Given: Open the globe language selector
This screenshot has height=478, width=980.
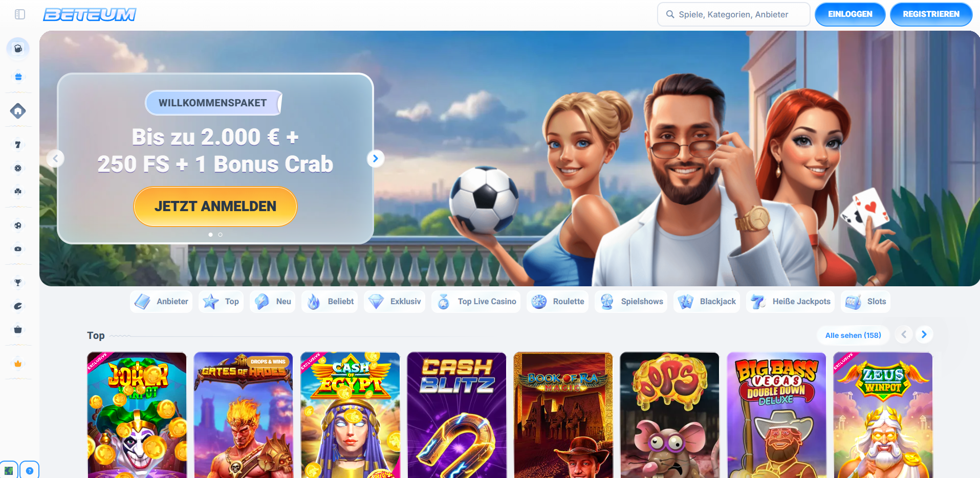Looking at the screenshot, I should click(x=9, y=470).
